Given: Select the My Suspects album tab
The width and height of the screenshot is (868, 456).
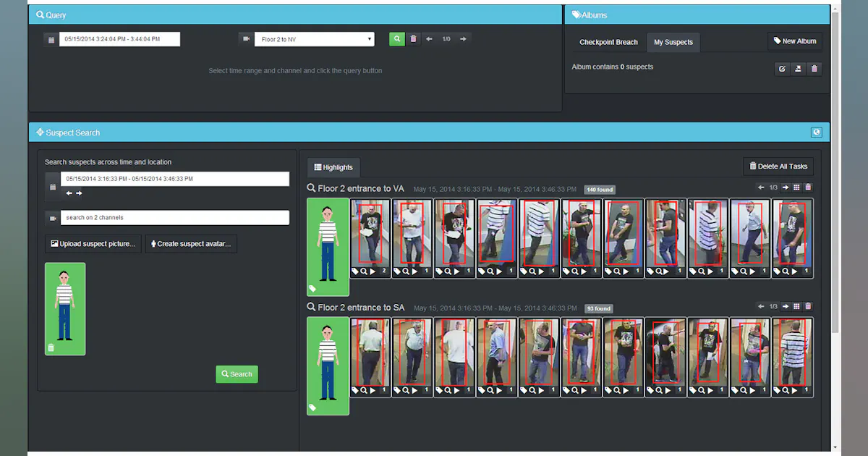Looking at the screenshot, I should click(x=673, y=42).
